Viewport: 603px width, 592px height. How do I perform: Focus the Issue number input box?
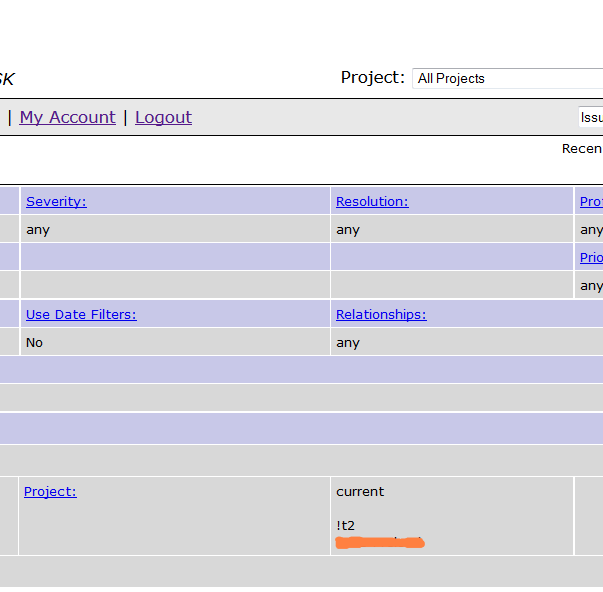pos(590,117)
